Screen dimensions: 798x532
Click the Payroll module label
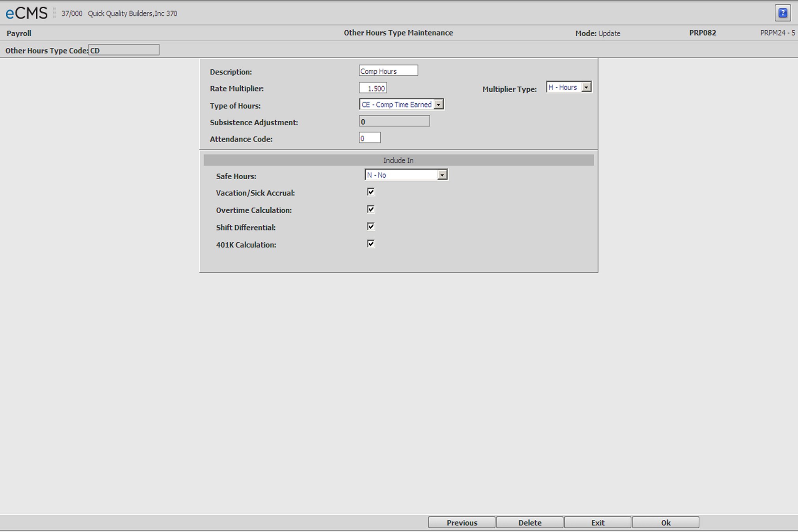pyautogui.click(x=19, y=33)
